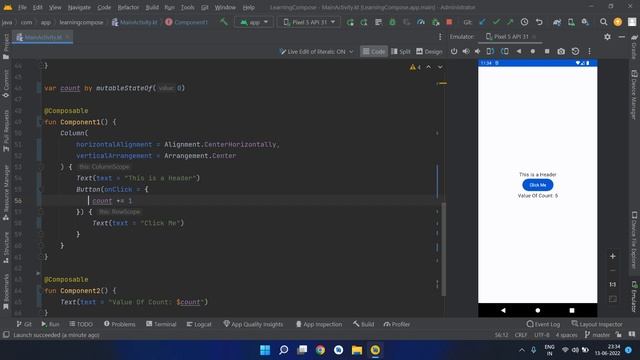Open the Logcat tool window
The image size is (640, 360).
tap(199, 324)
